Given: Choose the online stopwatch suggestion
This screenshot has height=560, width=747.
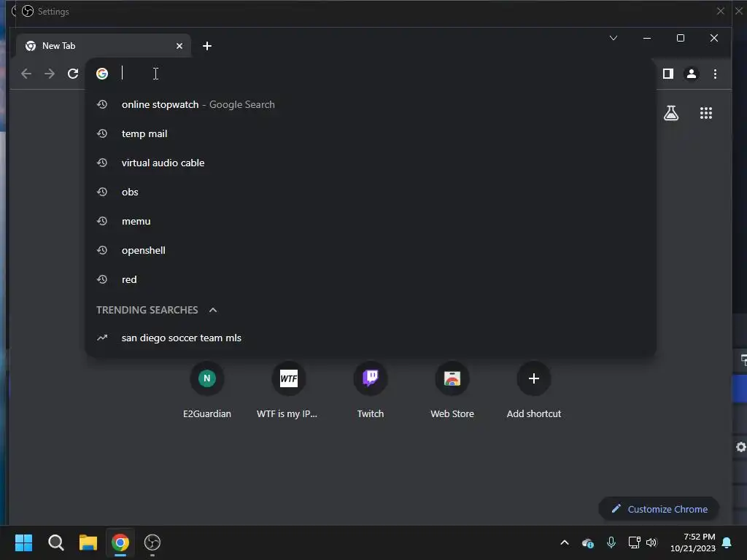Looking at the screenshot, I should click(371, 104).
